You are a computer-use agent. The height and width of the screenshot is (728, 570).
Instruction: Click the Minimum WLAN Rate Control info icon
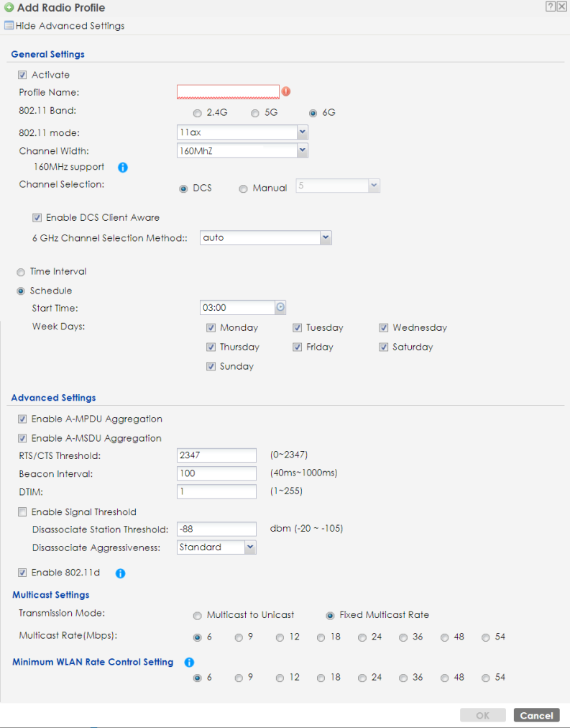pos(190,662)
